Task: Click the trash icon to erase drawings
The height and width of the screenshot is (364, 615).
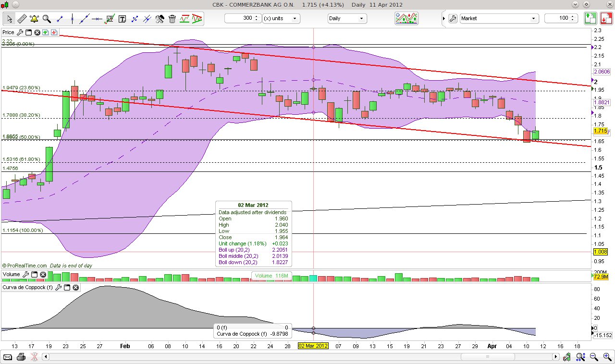Action: [172, 18]
